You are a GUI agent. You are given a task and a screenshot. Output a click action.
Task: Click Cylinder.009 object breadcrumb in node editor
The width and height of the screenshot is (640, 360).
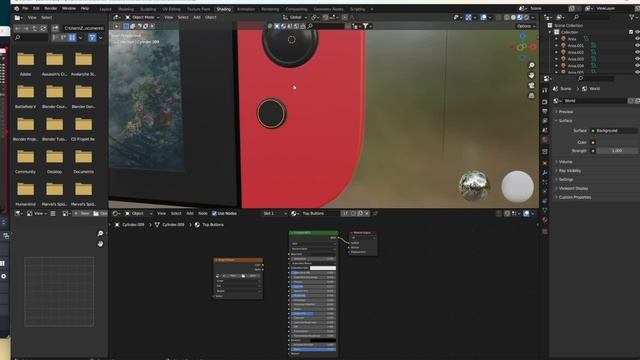pos(130,225)
